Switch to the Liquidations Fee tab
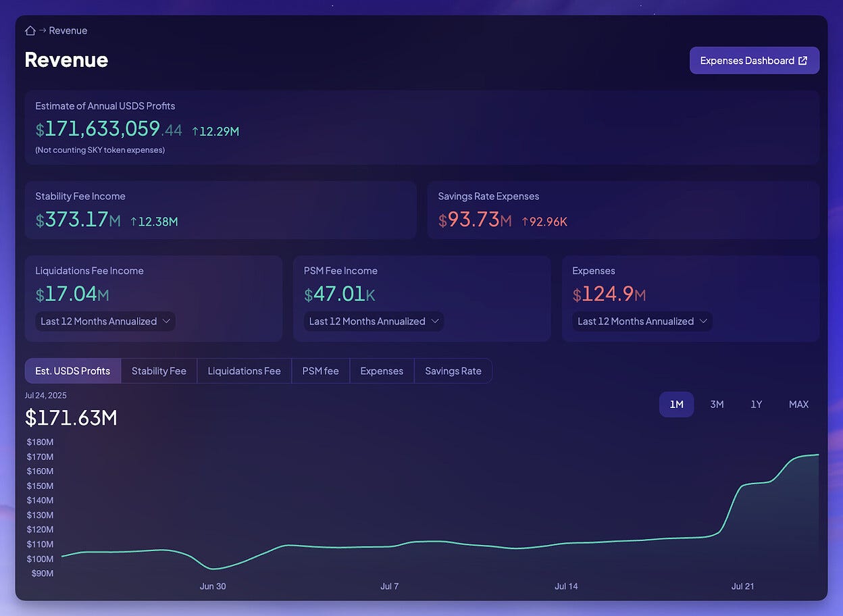843x616 pixels. [x=244, y=371]
